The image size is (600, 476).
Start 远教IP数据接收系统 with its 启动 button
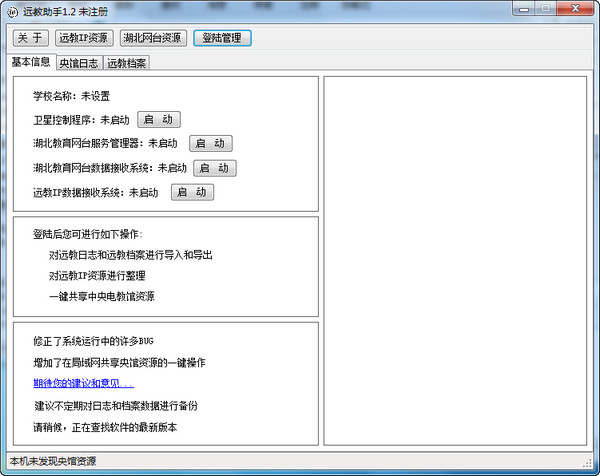192,192
